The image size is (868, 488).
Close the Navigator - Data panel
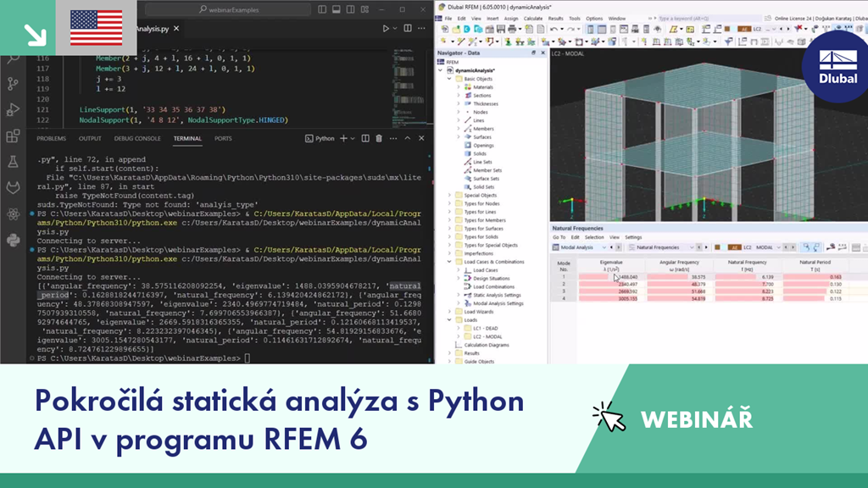point(542,53)
